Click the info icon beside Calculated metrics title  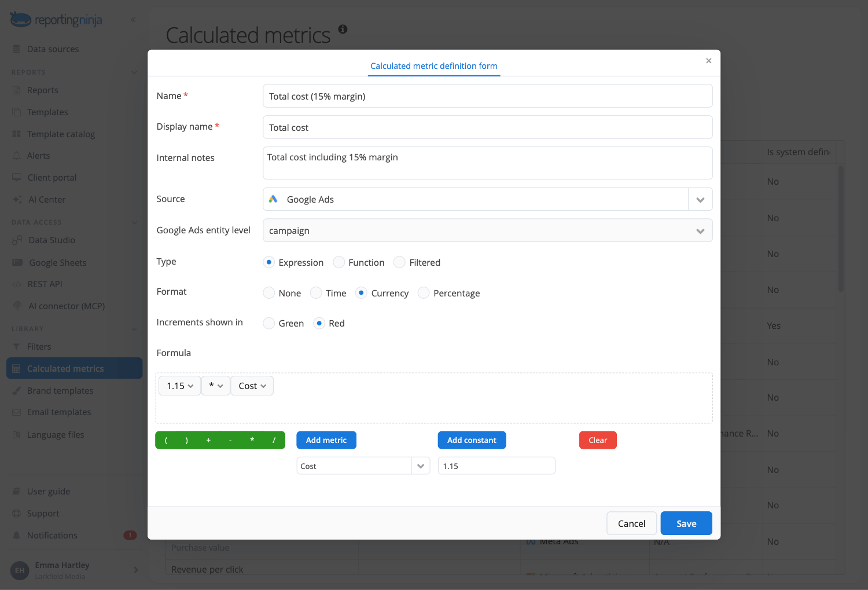coord(343,29)
